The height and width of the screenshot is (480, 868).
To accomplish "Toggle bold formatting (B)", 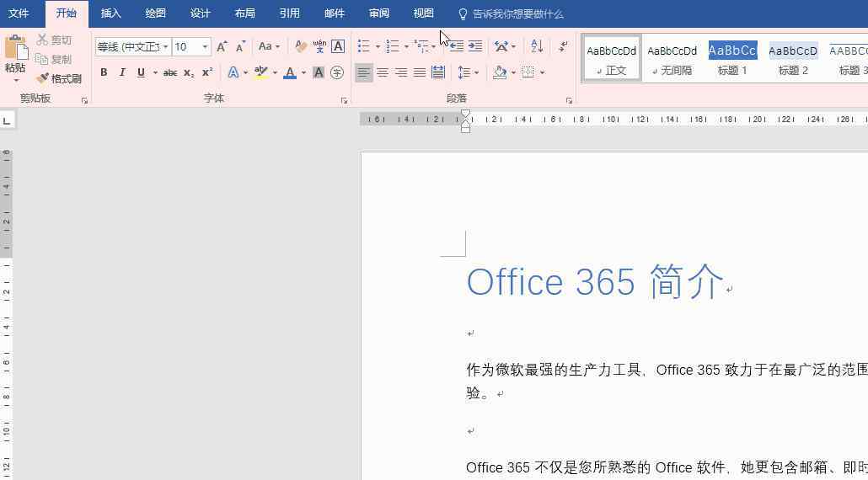I will (x=104, y=72).
